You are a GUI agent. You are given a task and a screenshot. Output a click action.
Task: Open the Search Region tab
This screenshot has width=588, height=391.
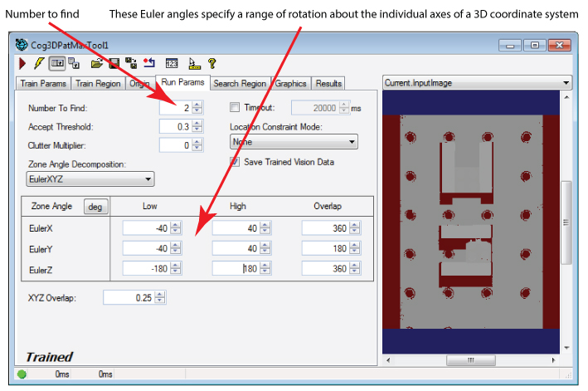(x=239, y=84)
